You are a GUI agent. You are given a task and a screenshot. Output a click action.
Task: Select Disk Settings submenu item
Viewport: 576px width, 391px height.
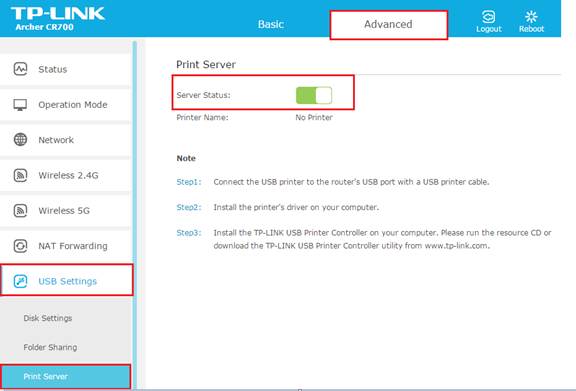[48, 318]
